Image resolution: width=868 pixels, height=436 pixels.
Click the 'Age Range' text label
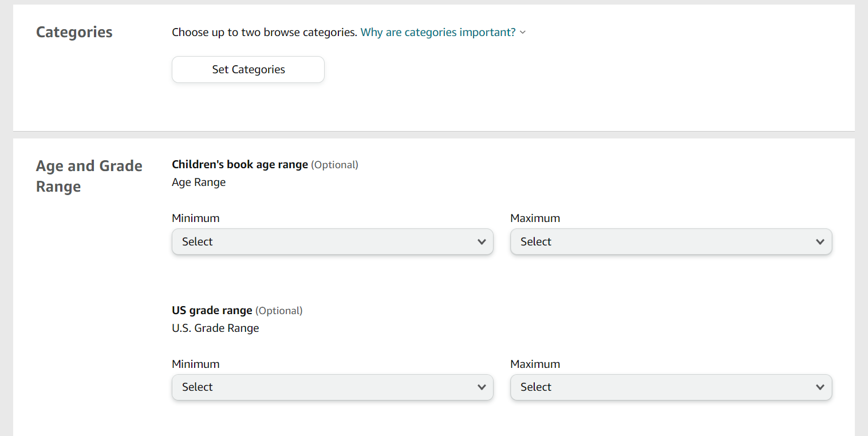tap(199, 182)
